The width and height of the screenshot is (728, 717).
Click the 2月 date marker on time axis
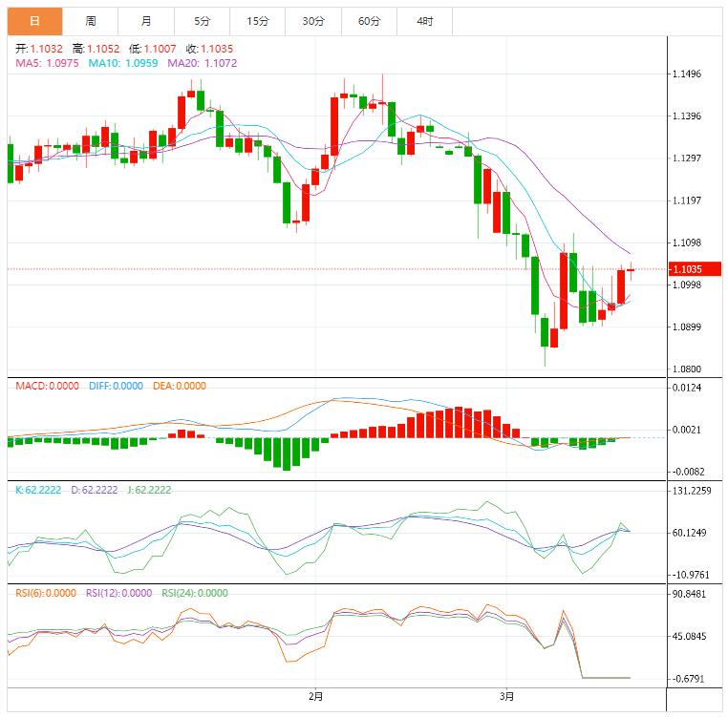pos(315,697)
